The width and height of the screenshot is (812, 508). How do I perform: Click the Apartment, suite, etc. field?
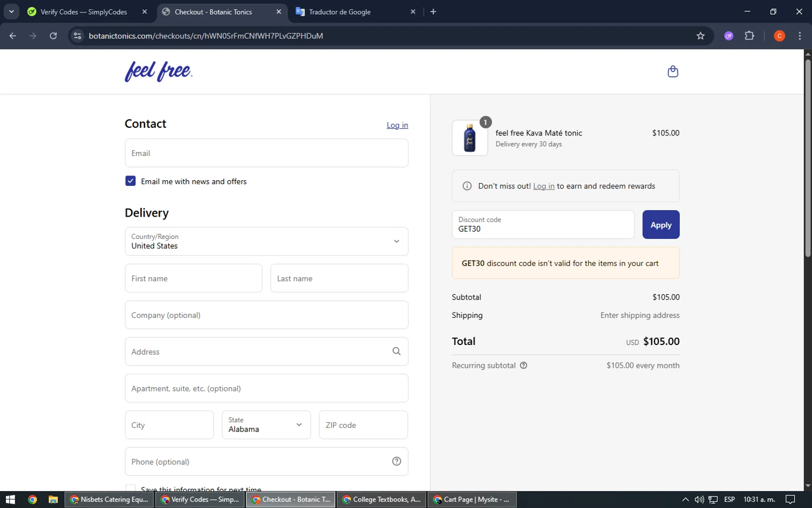[266, 388]
